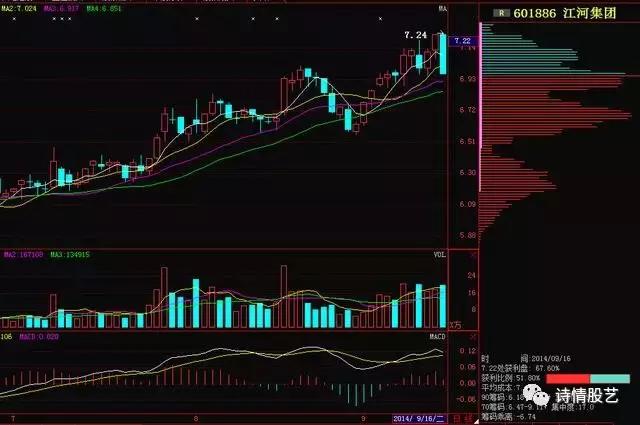Click the 筹码乖离 -6.74 text
The height and width of the screenshot is (425, 640).
[x=509, y=416]
